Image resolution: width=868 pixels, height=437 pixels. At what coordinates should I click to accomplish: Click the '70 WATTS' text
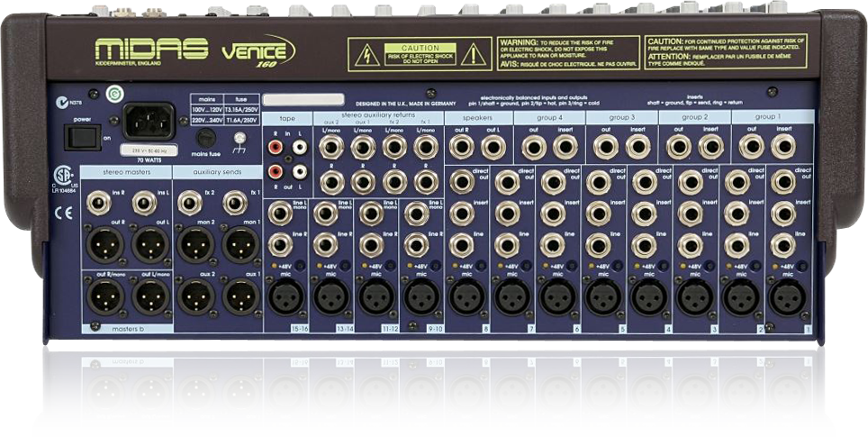point(148,159)
